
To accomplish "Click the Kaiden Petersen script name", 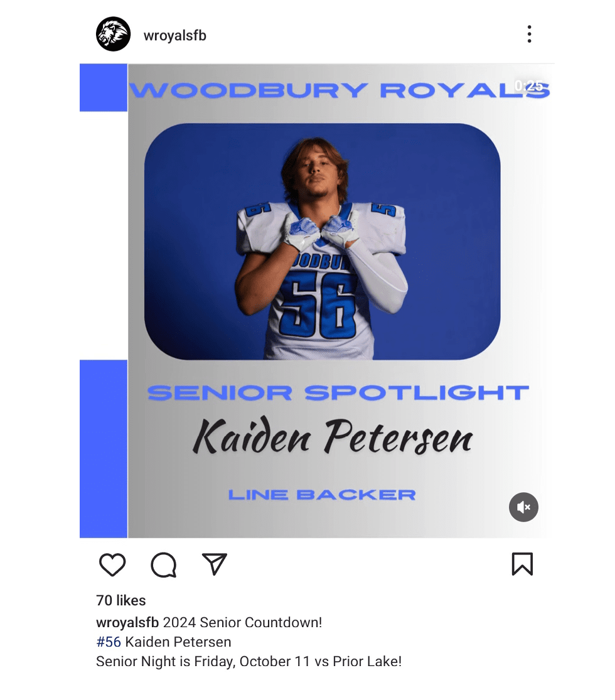I will [333, 436].
